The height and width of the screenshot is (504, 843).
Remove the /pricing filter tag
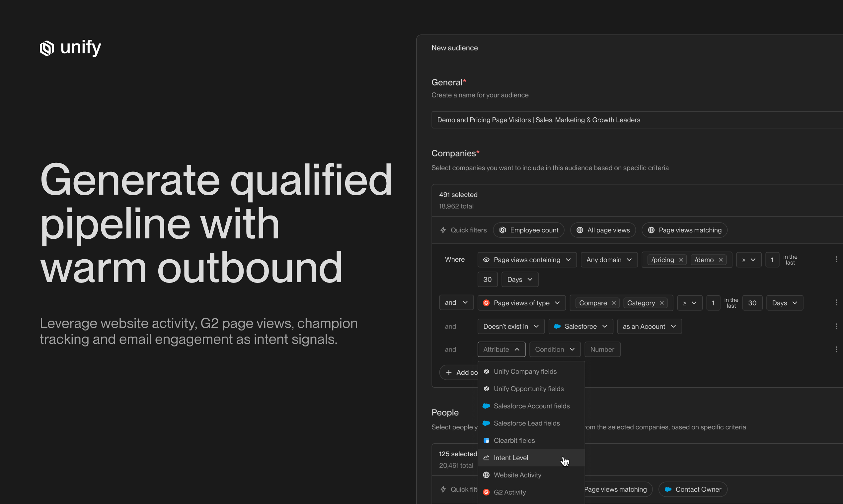[x=681, y=260]
